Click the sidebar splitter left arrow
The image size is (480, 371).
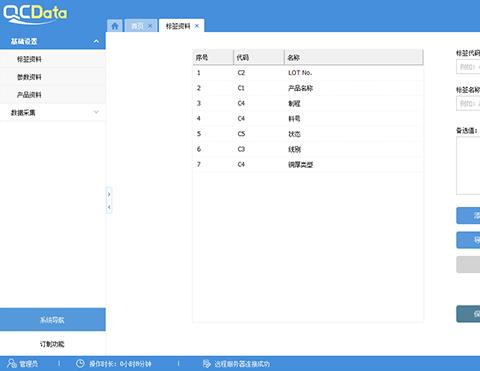pyautogui.click(x=109, y=207)
